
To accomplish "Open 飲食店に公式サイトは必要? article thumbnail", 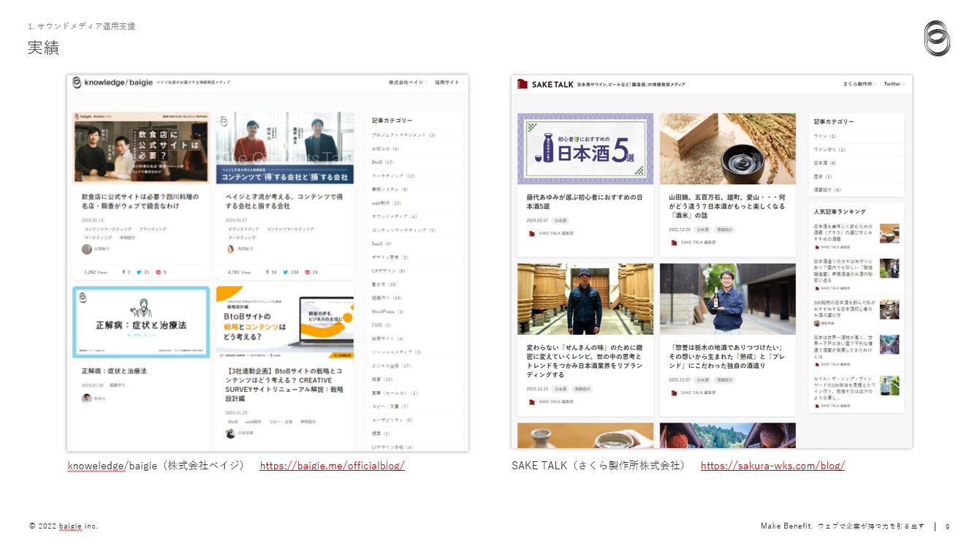I will point(141,148).
